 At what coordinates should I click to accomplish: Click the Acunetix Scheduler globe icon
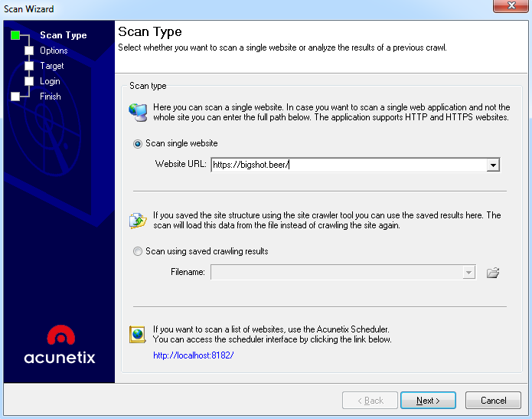[x=138, y=334]
